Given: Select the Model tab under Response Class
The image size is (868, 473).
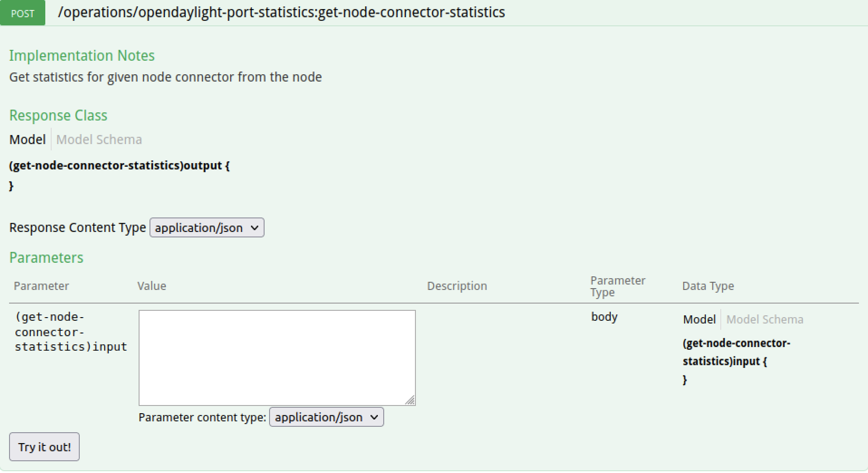Looking at the screenshot, I should tap(28, 140).
